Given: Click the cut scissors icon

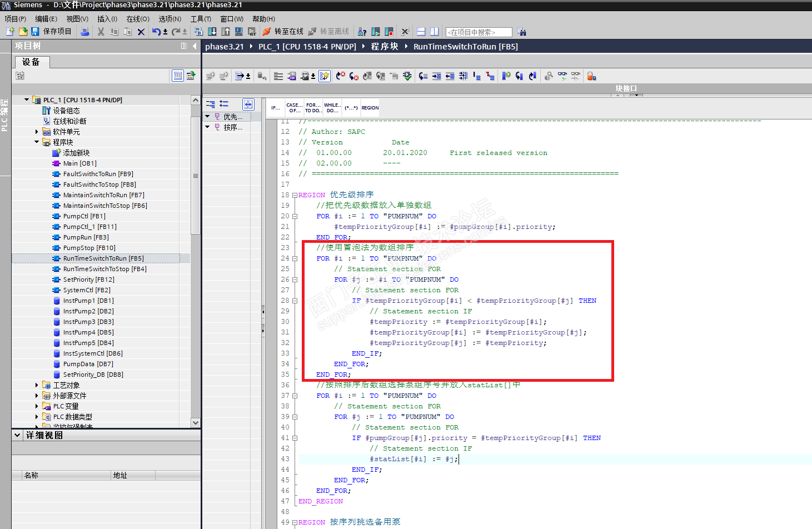Looking at the screenshot, I should tap(101, 32).
